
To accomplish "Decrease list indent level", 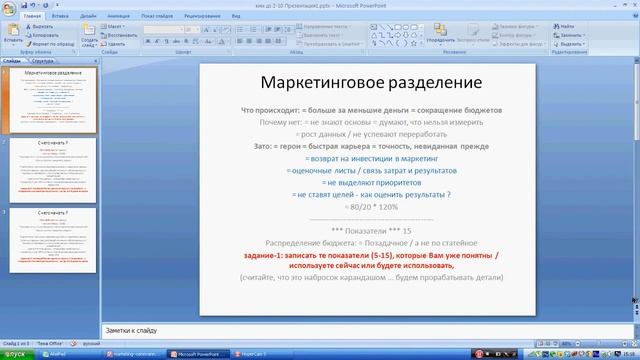I will pyautogui.click(x=268, y=30).
